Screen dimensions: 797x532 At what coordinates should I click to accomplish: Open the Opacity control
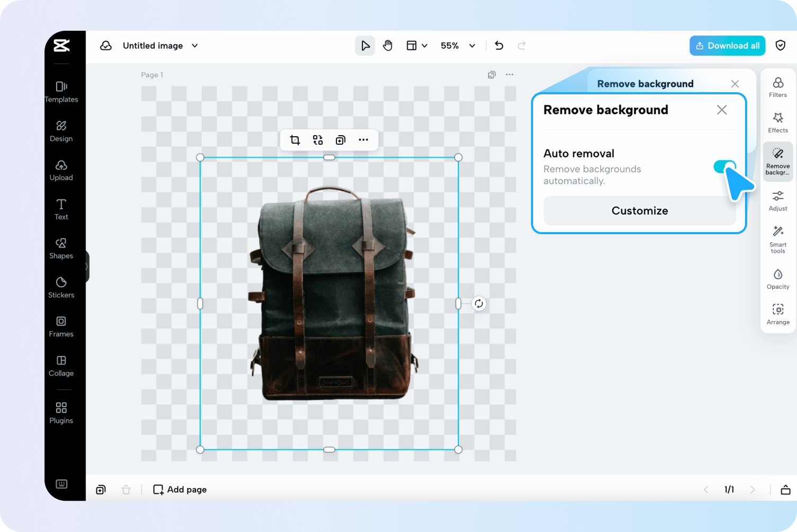coord(777,279)
